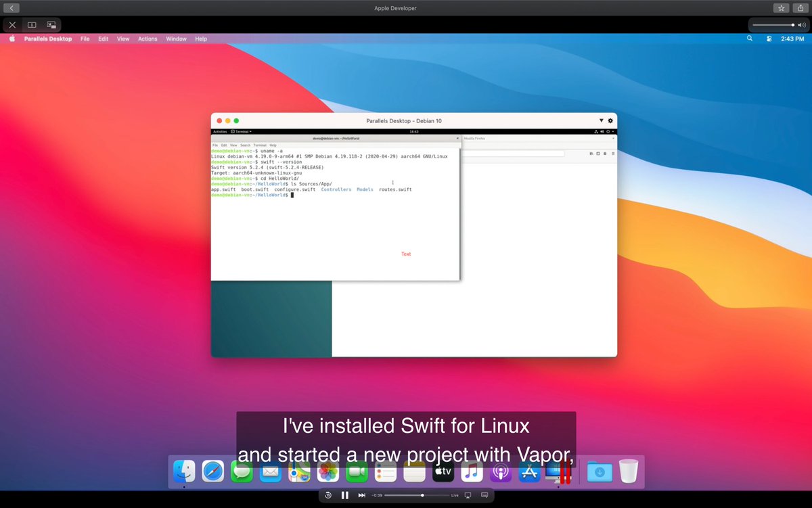
Task: Open Control Center in menu bar
Action: [x=769, y=39]
